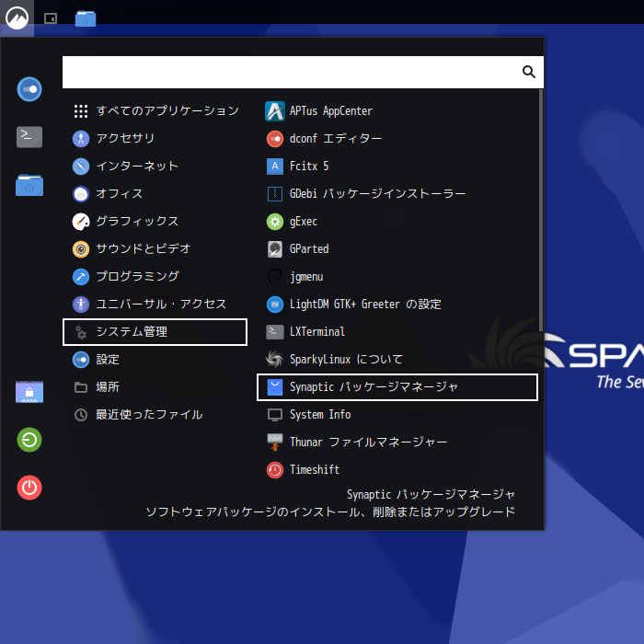
Task: Open the サウンドとビデオ category
Action: pyautogui.click(x=155, y=249)
